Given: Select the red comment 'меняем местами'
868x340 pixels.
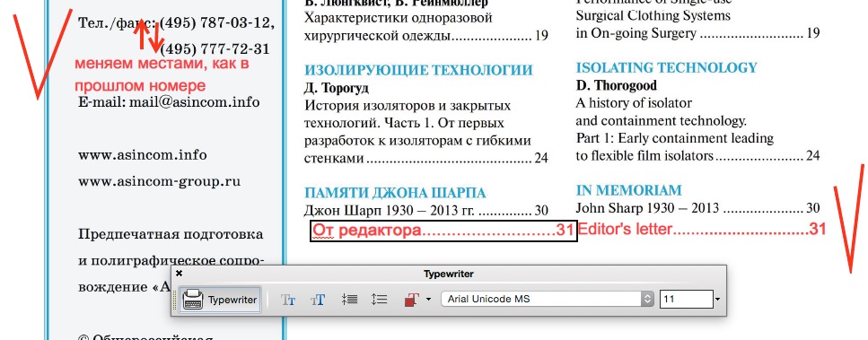Looking at the screenshot, I should 162,74.
